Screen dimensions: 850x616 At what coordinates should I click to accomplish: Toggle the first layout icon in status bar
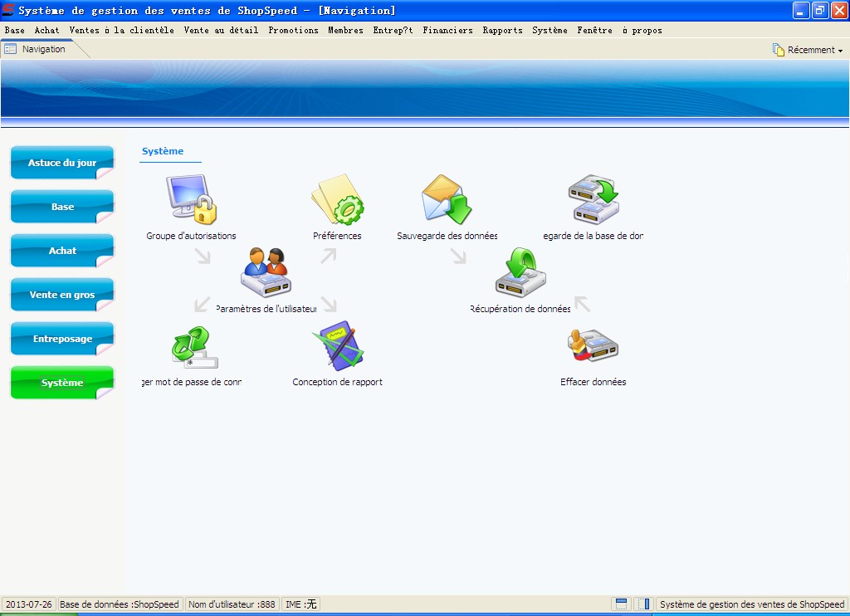[x=621, y=604]
